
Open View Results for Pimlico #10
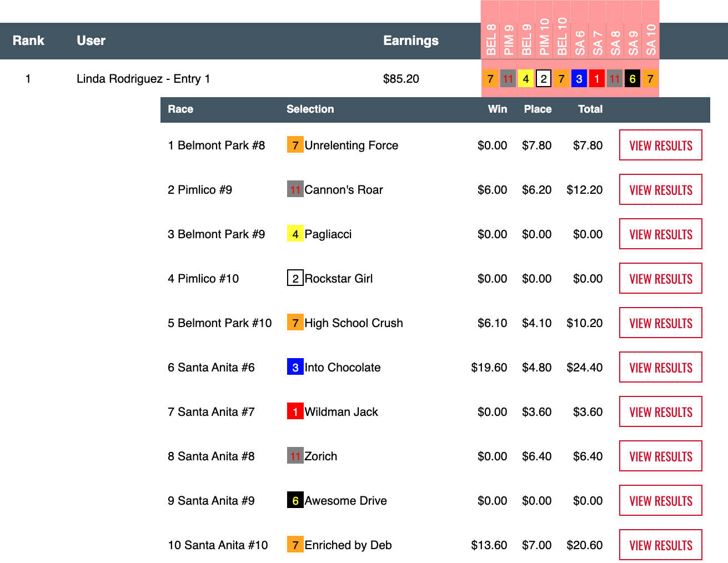(x=660, y=278)
